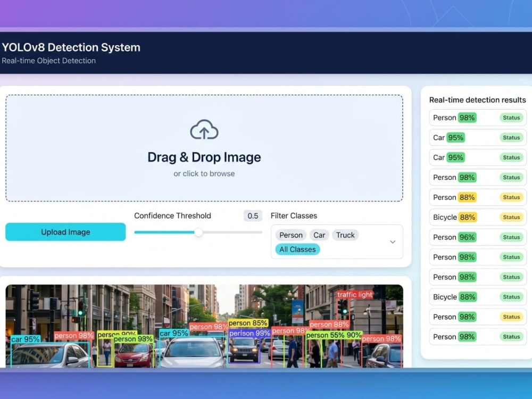Click the YOLOv8 Detection System title
Screen dimensions: 532x399
71,47
